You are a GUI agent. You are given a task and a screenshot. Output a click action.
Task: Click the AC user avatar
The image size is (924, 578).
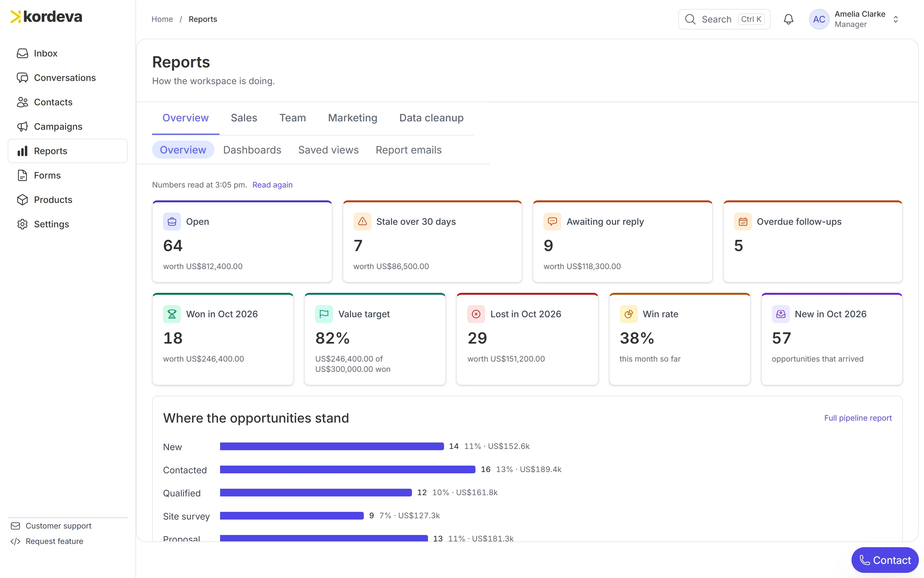819,19
